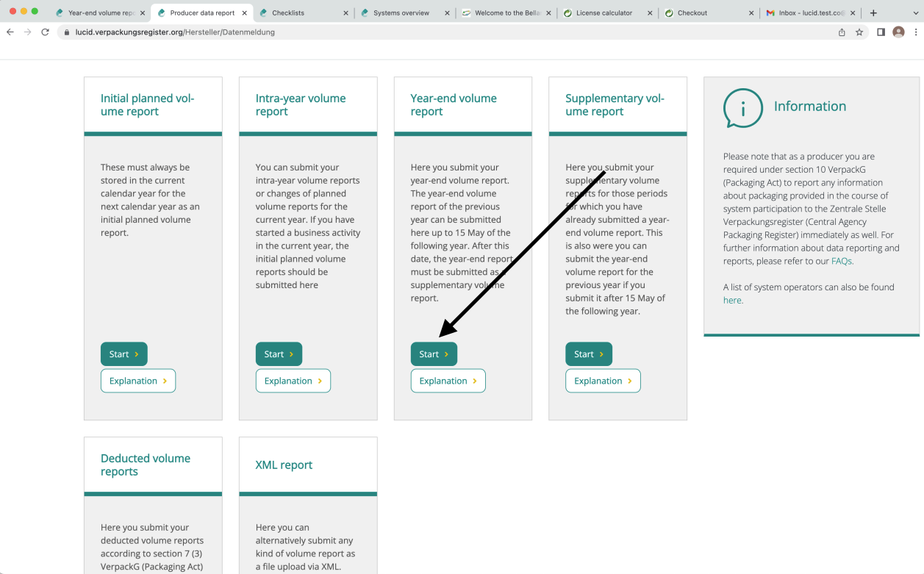Open Explanation for Supplementary volume report

[603, 381]
